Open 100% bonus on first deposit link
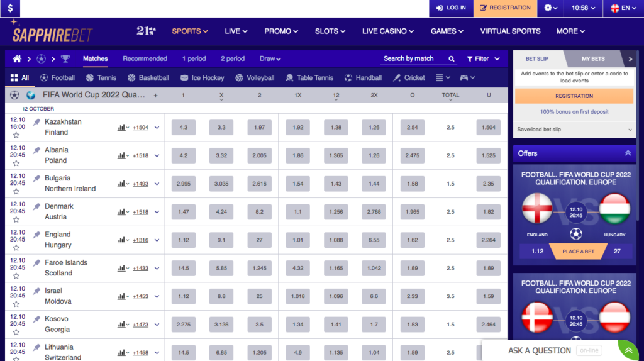Screen dimensions: 644x361 pyautogui.click(x=574, y=112)
